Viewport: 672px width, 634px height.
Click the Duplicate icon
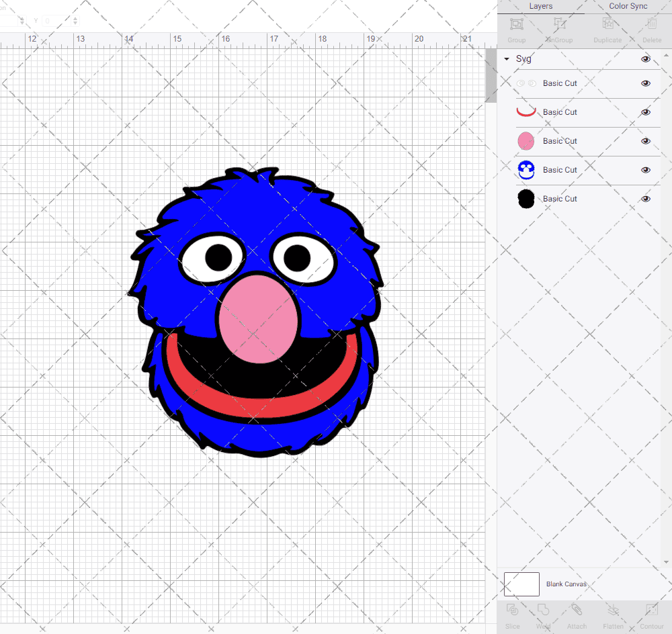coord(607,24)
